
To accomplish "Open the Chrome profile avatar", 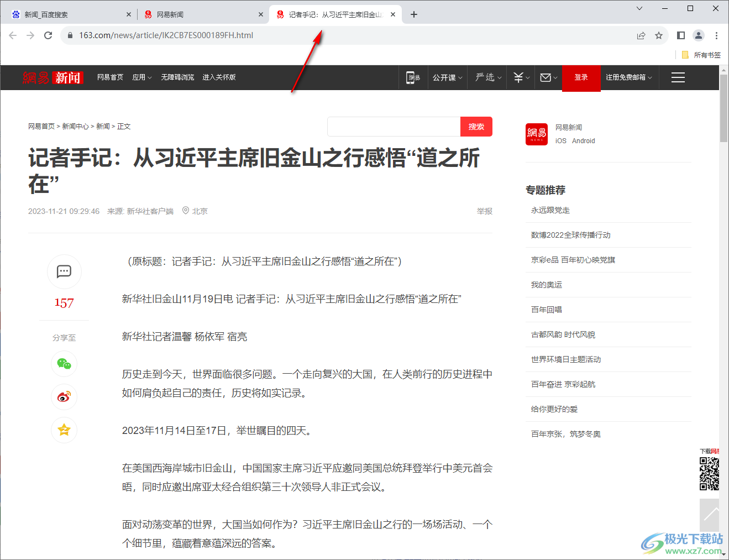I will tap(699, 35).
